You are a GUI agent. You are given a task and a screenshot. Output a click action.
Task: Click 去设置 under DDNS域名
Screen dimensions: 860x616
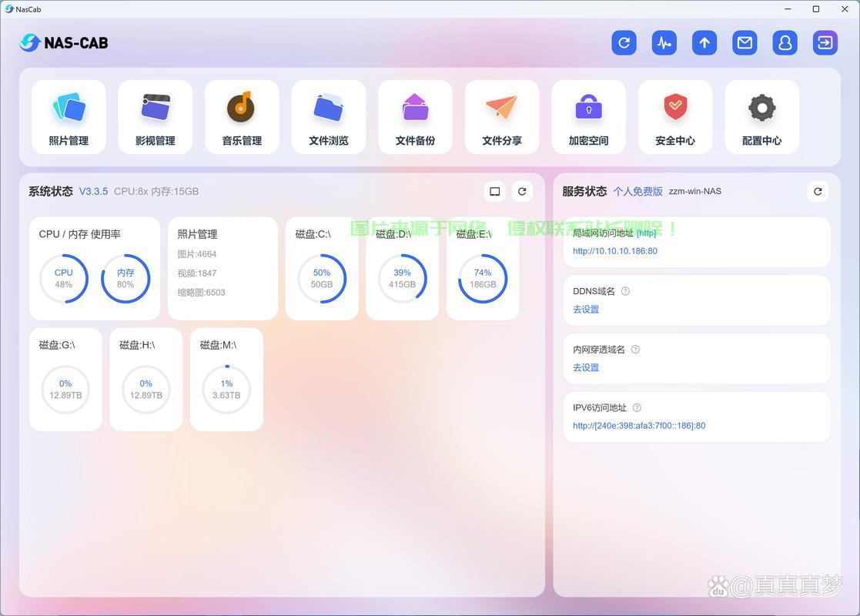pyautogui.click(x=586, y=310)
